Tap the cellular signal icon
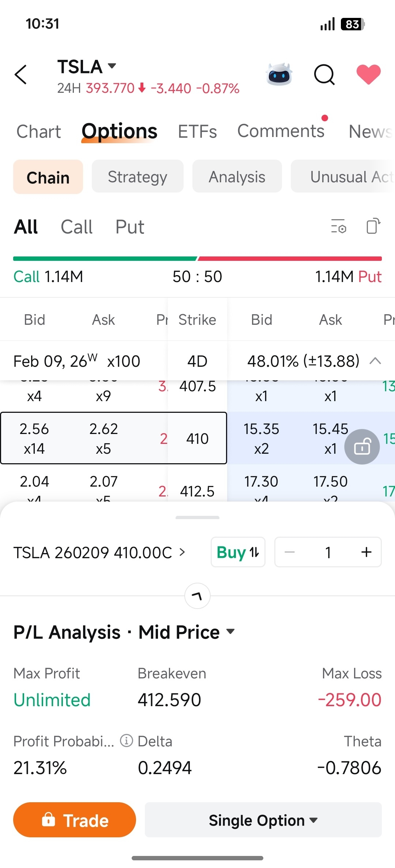 tap(327, 24)
